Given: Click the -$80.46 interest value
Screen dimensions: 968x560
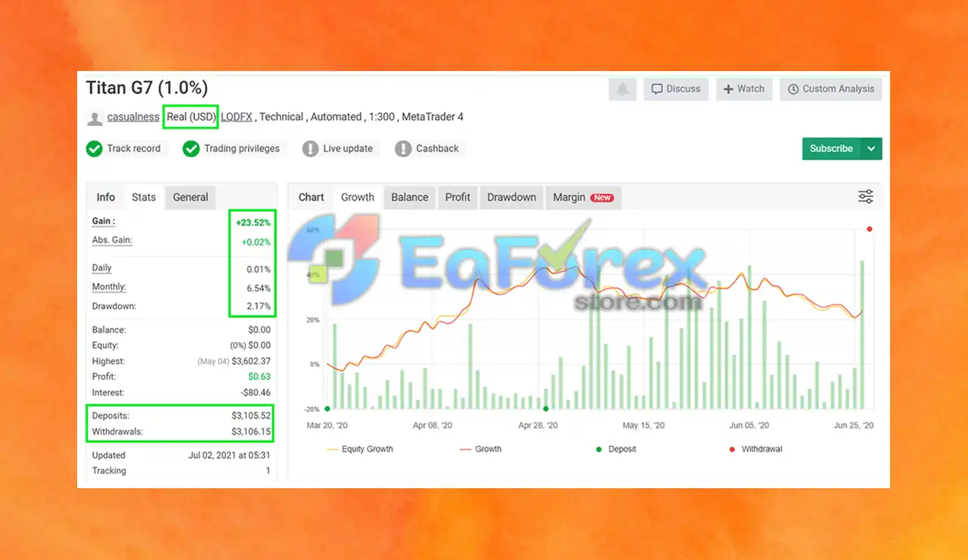Looking at the screenshot, I should click(x=254, y=393).
